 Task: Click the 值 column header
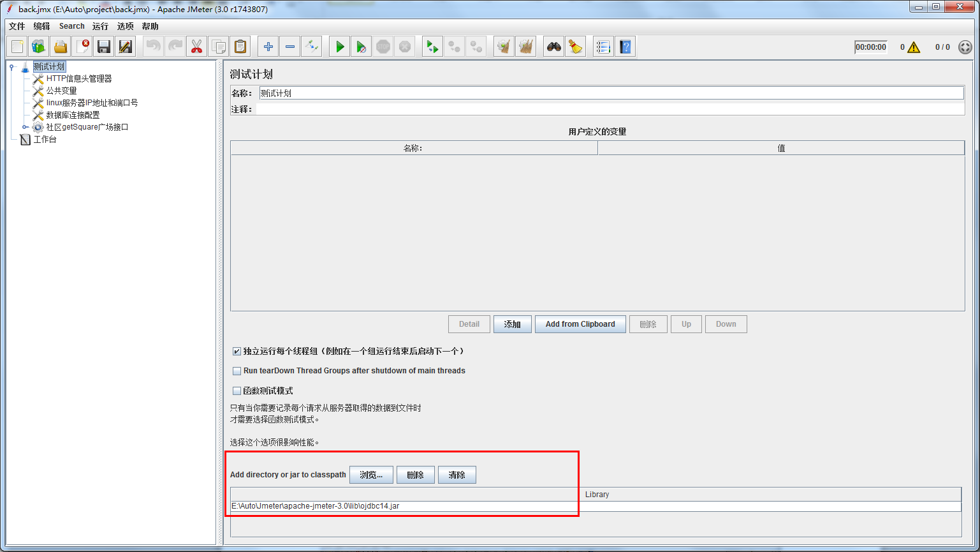781,148
